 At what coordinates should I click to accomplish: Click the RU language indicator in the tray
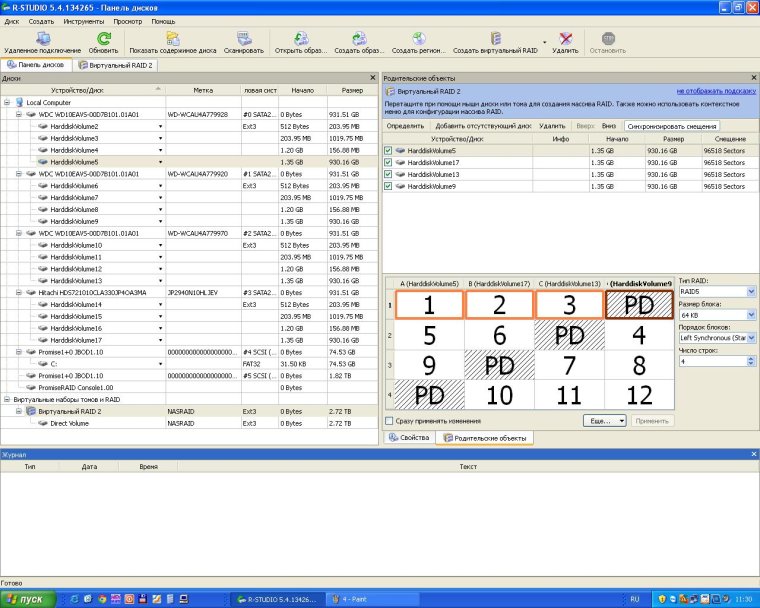click(634, 599)
